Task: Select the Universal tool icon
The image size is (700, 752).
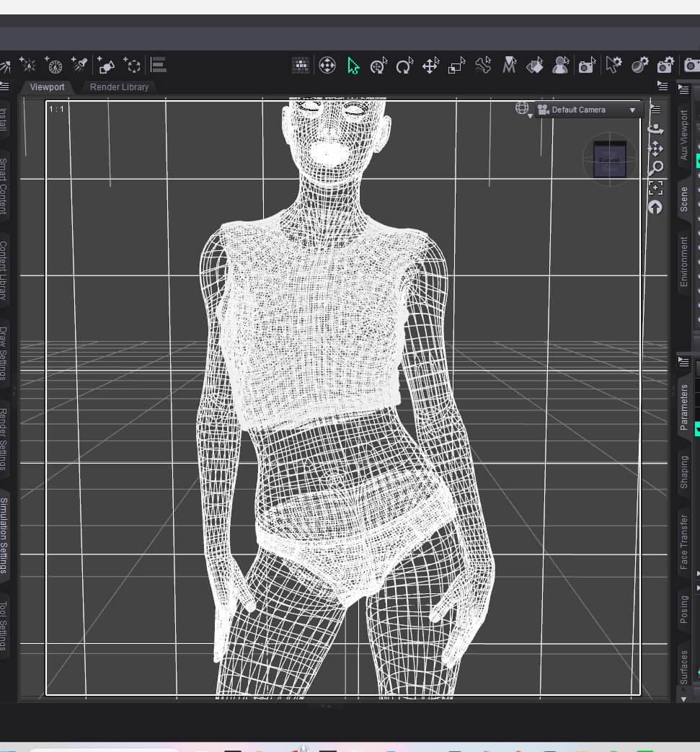Action: [378, 65]
